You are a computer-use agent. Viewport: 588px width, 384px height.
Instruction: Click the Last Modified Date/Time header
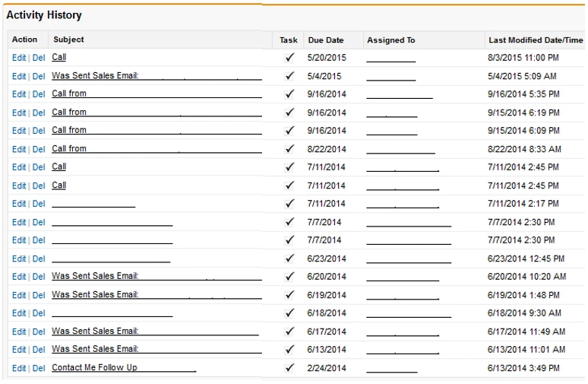point(536,40)
